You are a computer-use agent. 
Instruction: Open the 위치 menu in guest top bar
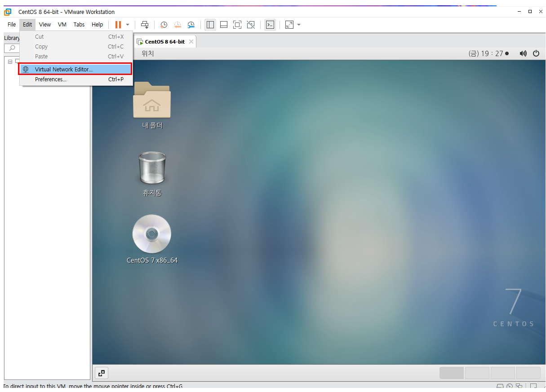point(148,53)
